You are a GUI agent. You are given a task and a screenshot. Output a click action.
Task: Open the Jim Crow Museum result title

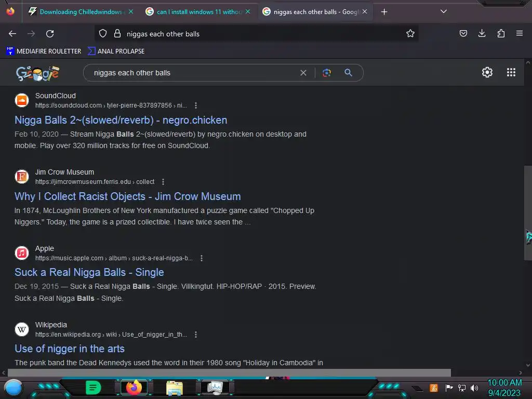(x=128, y=196)
